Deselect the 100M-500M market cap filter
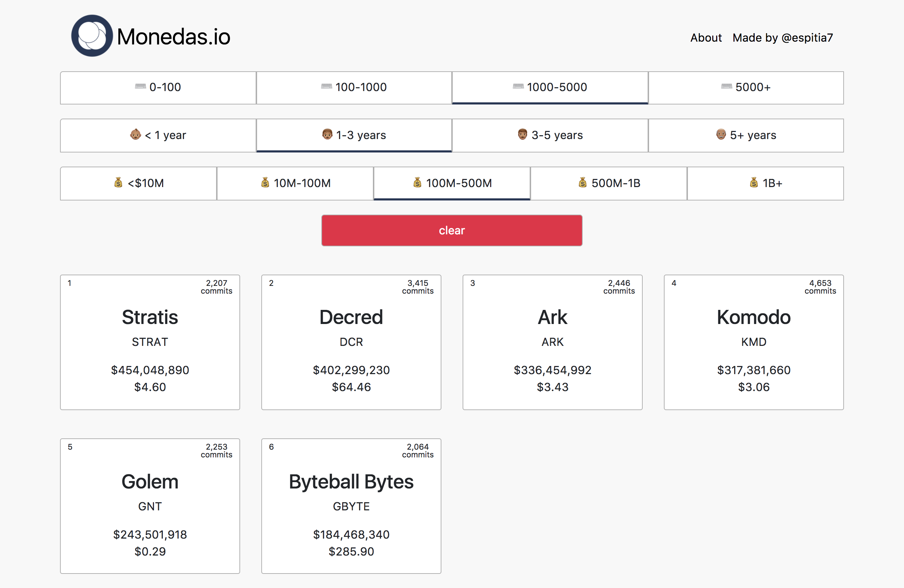The image size is (904, 588). 452,183
